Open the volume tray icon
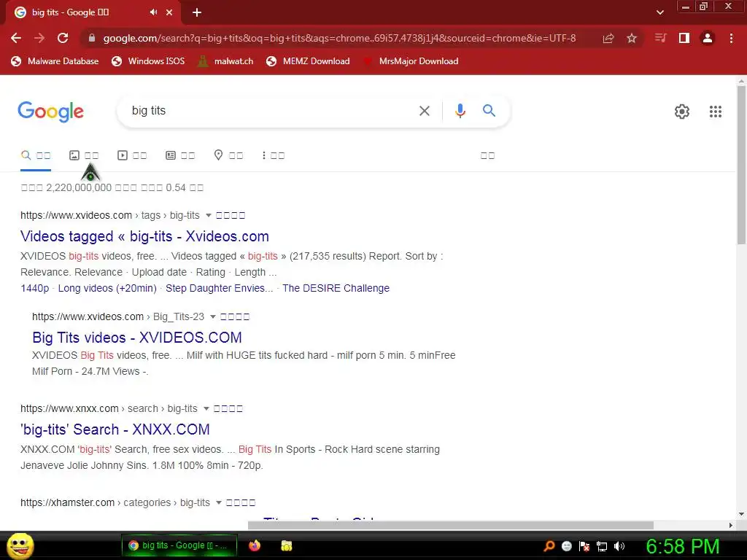 (x=619, y=546)
